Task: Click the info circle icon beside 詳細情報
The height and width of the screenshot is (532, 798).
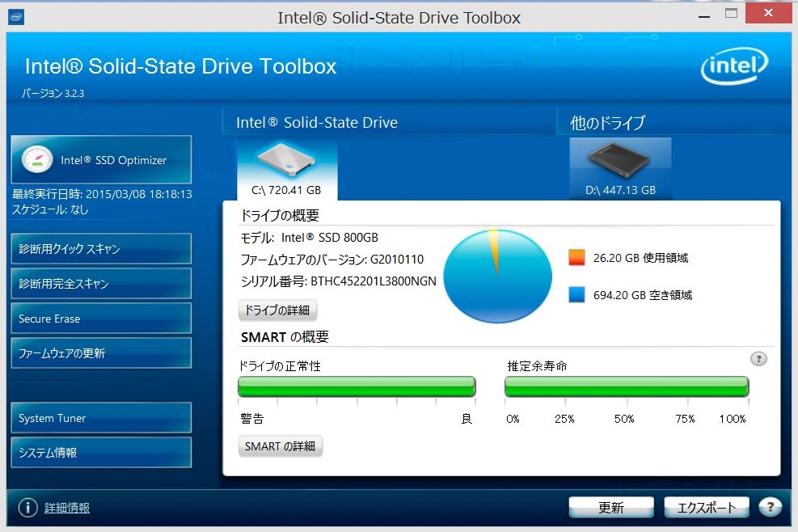Action: point(28,507)
